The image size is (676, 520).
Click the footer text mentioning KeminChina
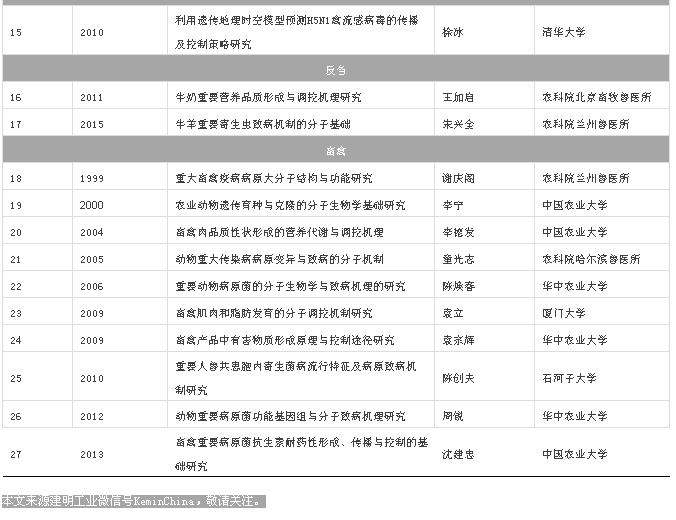pos(134,500)
